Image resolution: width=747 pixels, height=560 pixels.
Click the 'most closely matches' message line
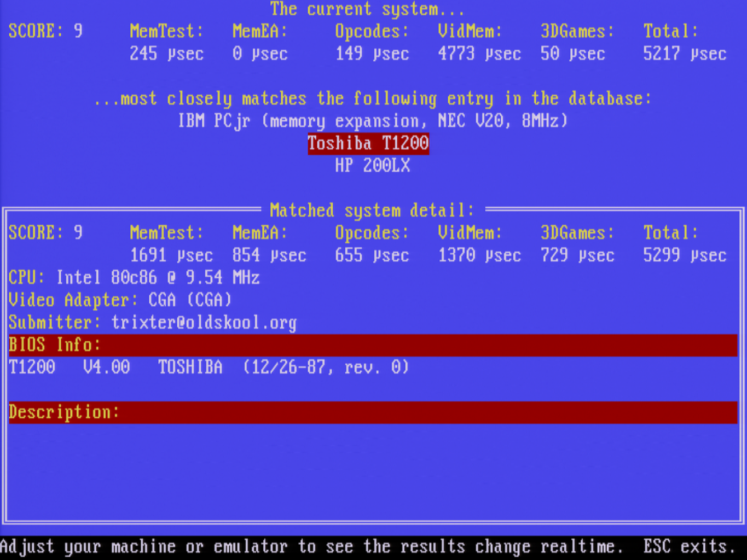(373, 98)
